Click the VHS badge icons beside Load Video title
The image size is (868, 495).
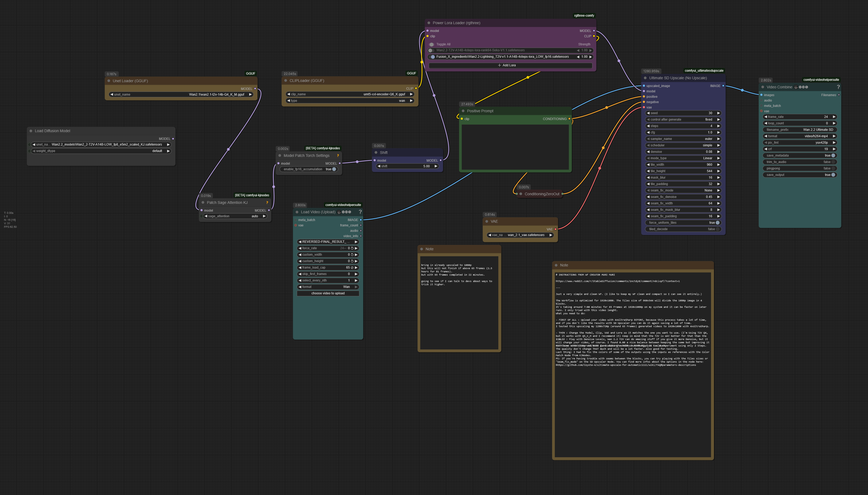click(x=346, y=212)
